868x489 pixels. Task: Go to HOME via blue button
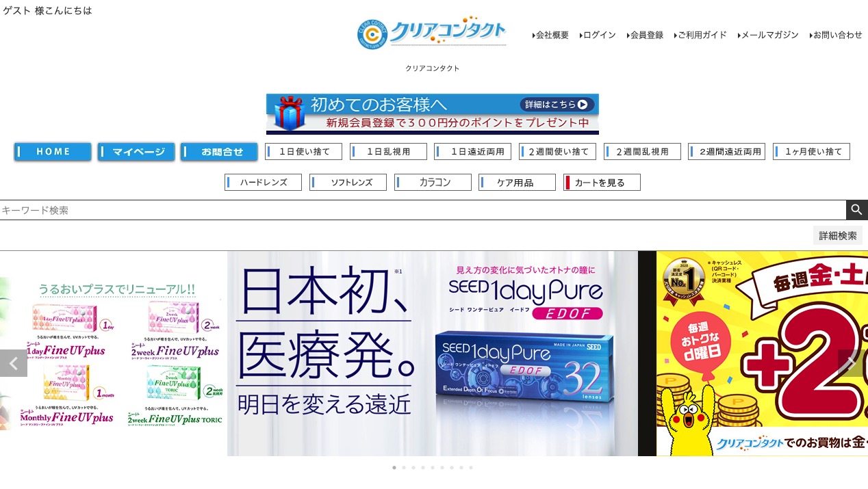coord(53,152)
